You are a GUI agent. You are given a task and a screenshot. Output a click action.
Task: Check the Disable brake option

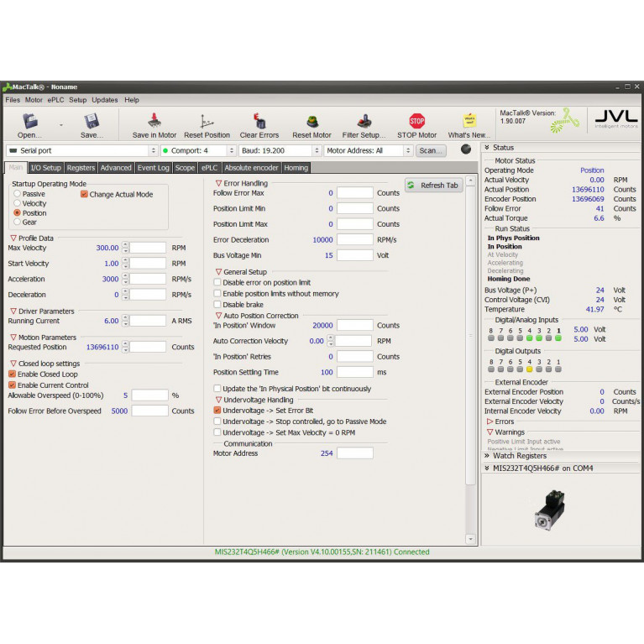click(x=217, y=304)
